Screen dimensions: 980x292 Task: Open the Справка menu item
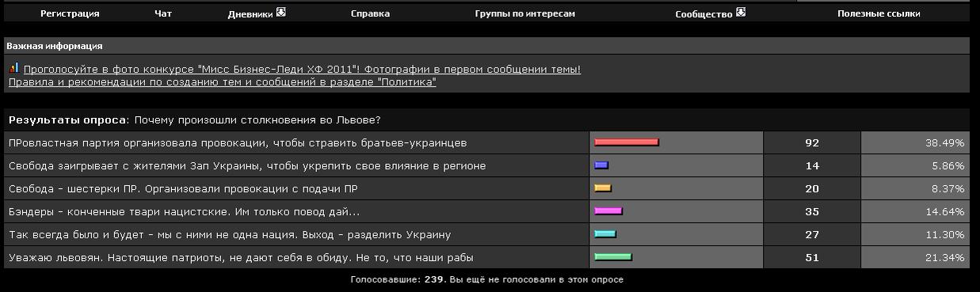[370, 13]
